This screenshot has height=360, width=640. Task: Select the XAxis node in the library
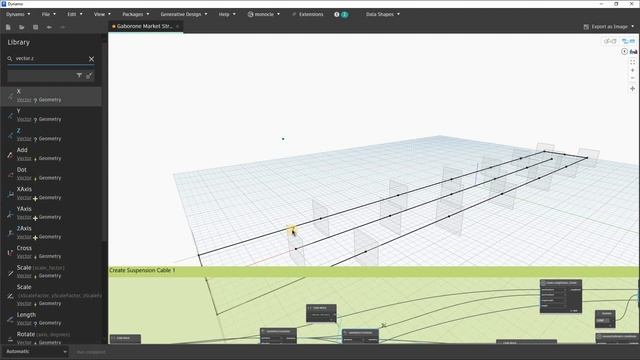point(51,193)
